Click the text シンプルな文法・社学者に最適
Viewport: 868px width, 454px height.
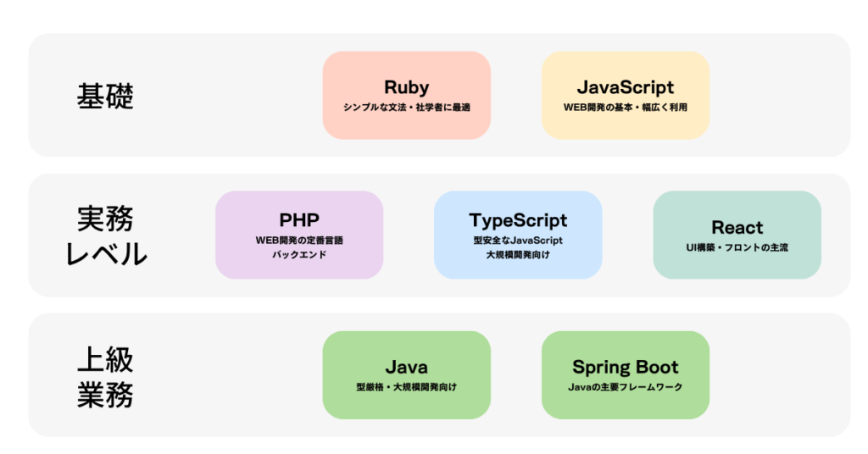(x=406, y=108)
